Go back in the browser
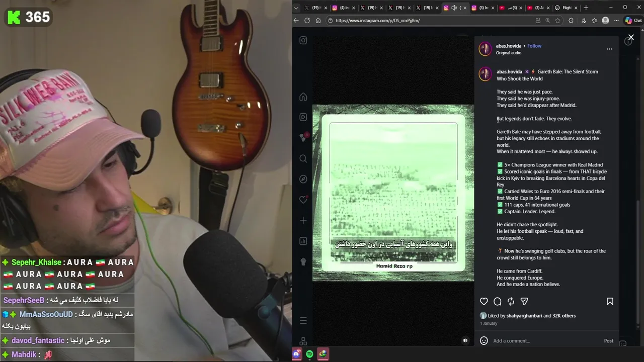The image size is (644, 362). (x=296, y=21)
